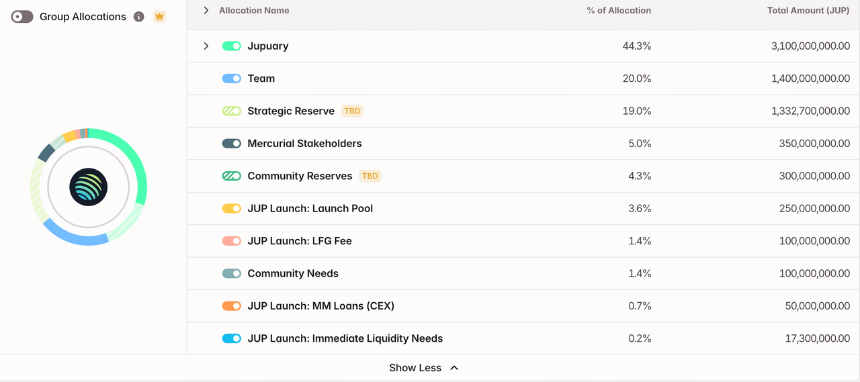Select JUP Launch: Immediate Liquidity Needs label

click(345, 339)
